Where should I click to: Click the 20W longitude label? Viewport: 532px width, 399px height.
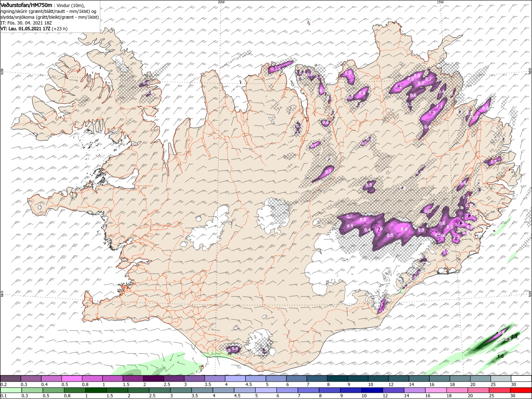(x=221, y=2)
